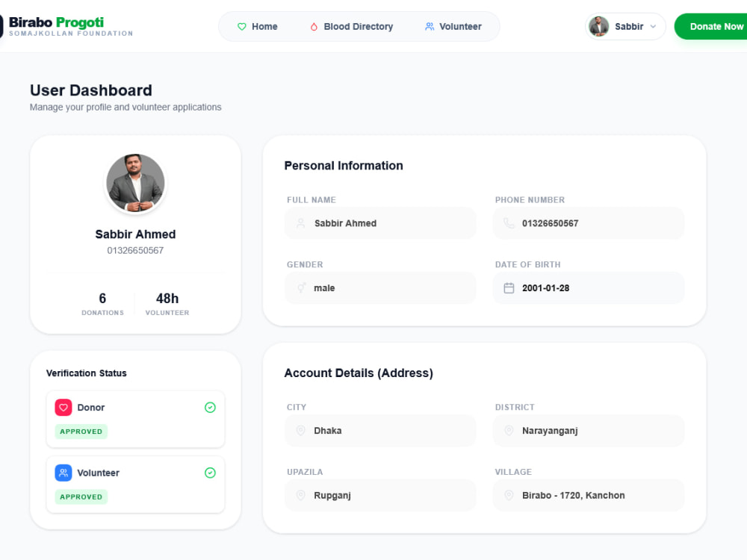Viewport: 747px width, 560px height.
Task: Click the Upazila field showing Rupganj
Action: coord(380,495)
